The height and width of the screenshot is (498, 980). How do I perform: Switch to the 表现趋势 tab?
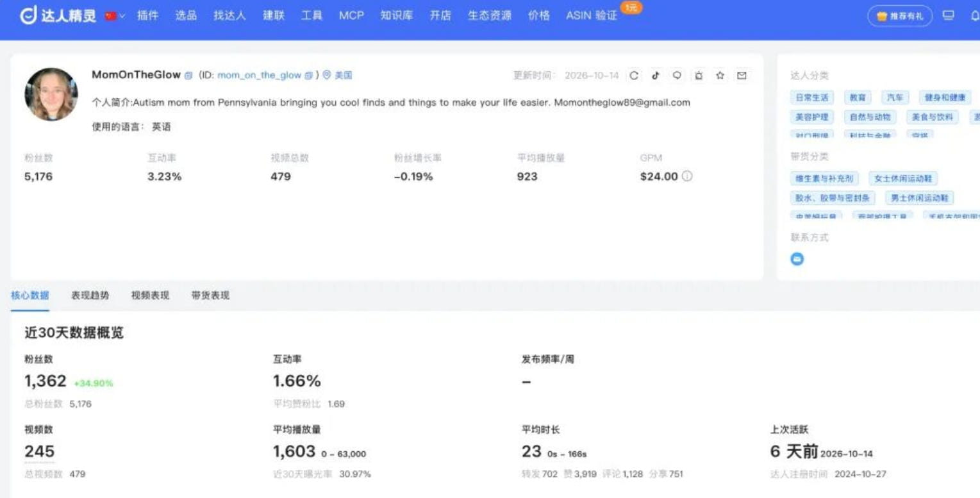coord(90,295)
